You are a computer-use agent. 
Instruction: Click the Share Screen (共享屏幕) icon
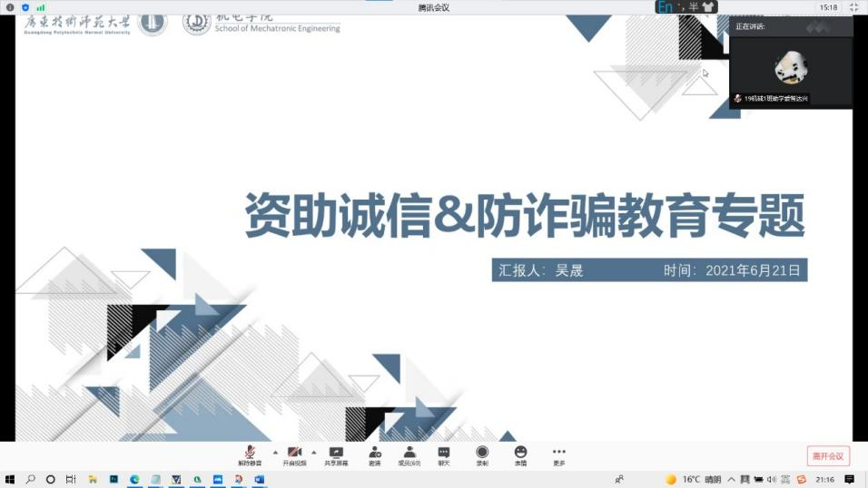[x=336, y=454]
